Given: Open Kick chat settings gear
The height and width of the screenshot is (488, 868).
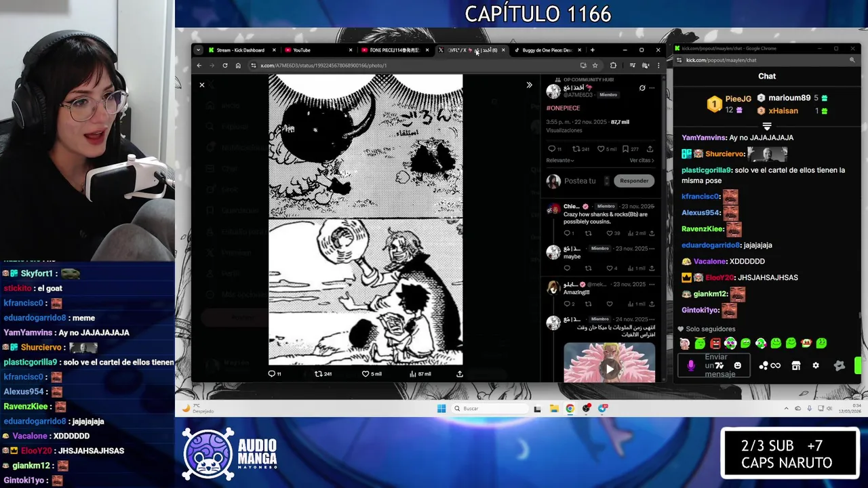Looking at the screenshot, I should click(x=816, y=365).
